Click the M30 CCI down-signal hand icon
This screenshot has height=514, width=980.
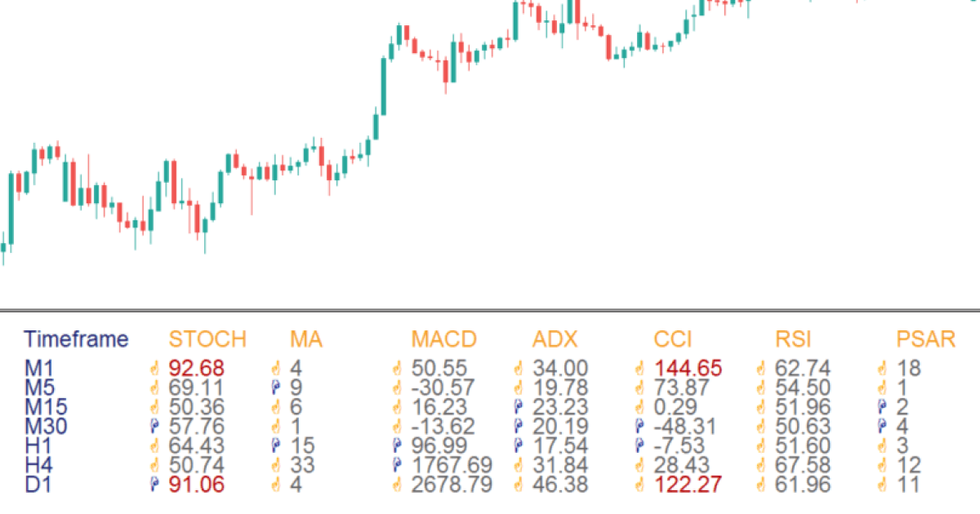639,427
